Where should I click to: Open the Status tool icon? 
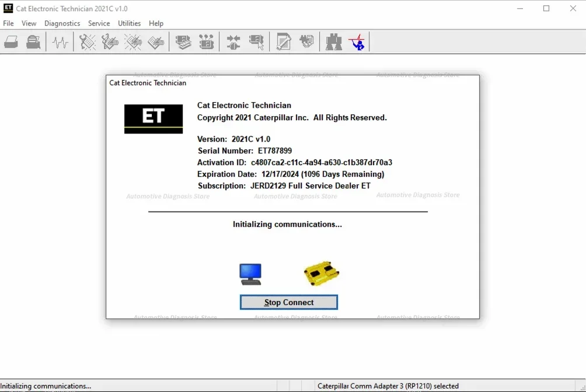(155, 41)
